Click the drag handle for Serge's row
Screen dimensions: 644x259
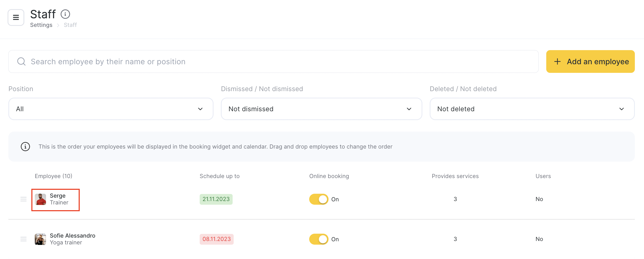tap(24, 199)
